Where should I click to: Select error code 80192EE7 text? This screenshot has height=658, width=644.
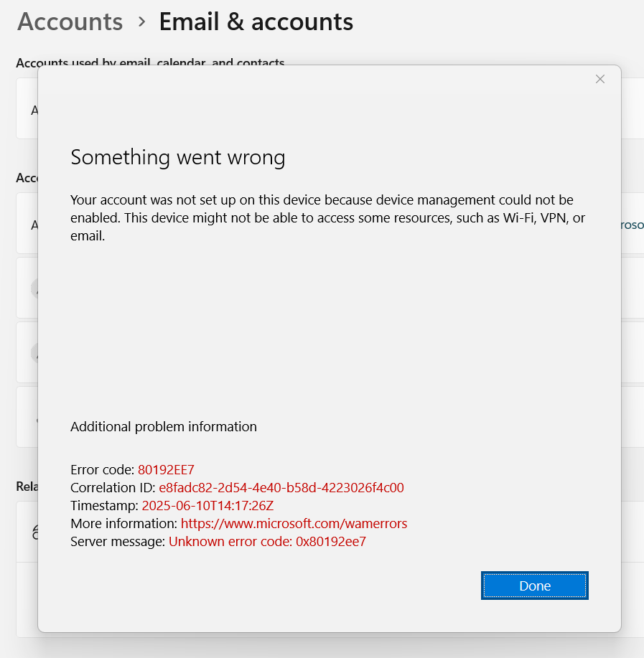point(166,469)
